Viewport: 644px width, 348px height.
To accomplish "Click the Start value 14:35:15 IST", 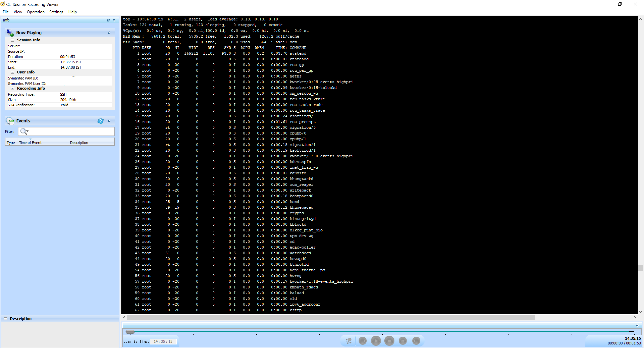I will pos(71,62).
